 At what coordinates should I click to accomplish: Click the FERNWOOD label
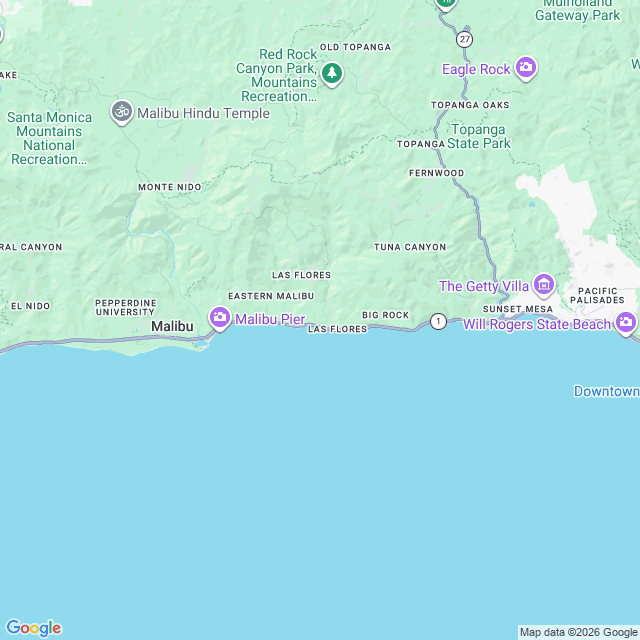tap(436, 173)
